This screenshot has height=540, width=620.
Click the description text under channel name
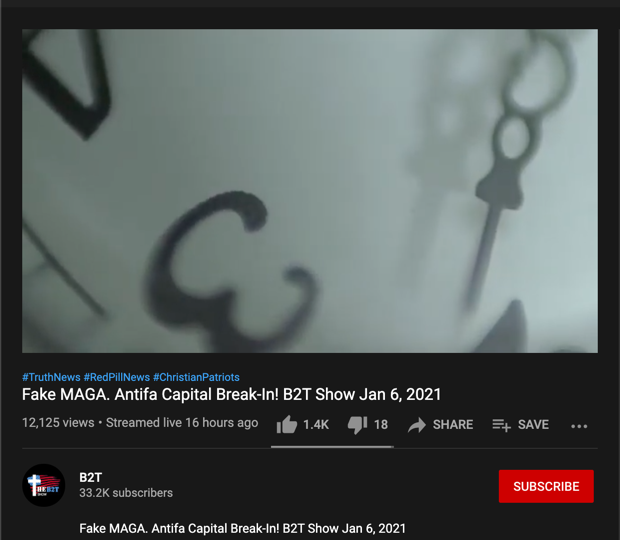pyautogui.click(x=242, y=529)
